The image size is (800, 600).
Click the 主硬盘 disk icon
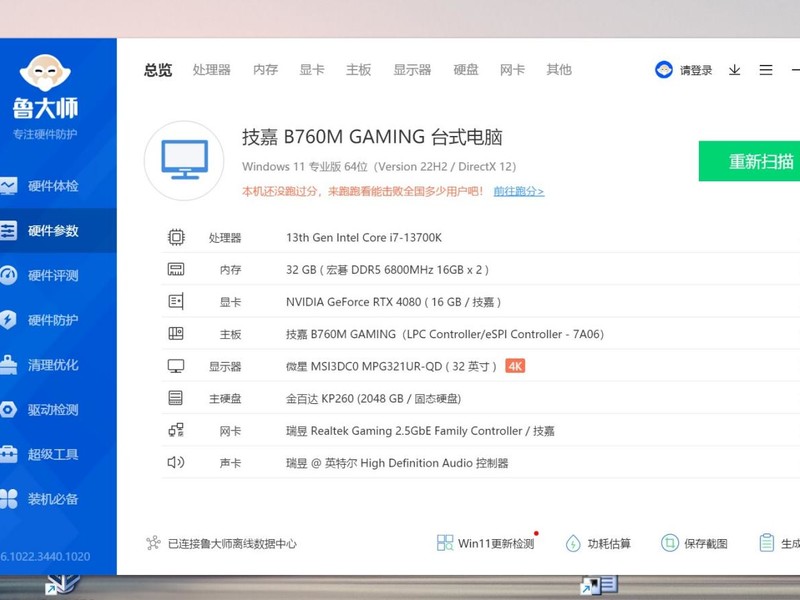[x=176, y=398]
